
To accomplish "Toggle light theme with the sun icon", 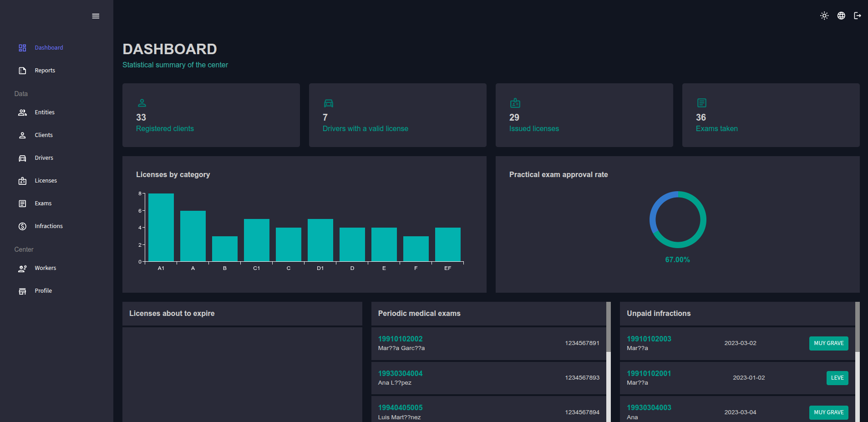I will pos(824,16).
